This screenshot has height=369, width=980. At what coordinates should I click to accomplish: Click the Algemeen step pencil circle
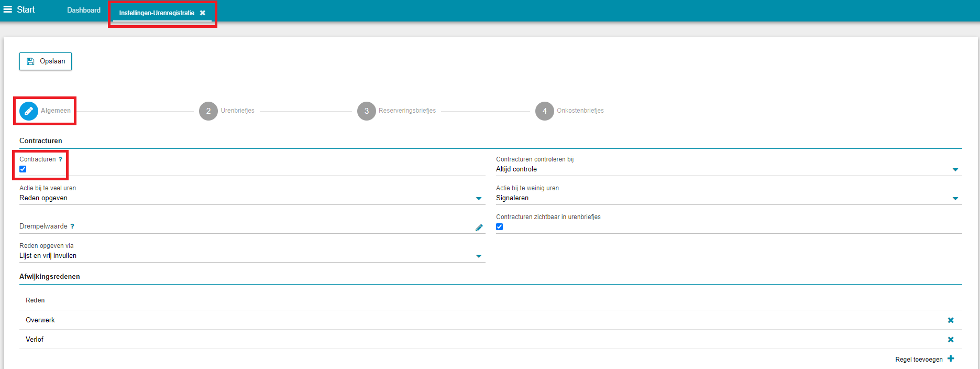click(29, 111)
